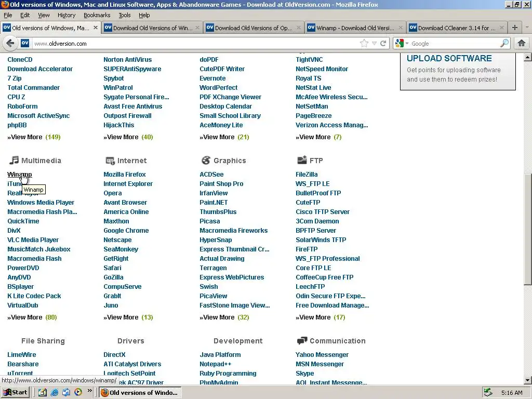The width and height of the screenshot is (532, 399).
Task: Click the Graphics category icon
Action: click(206, 160)
